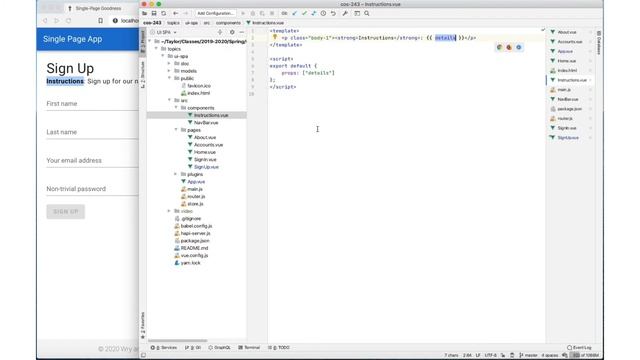
Task: Switch to the index.html editor tab
Action: click(567, 70)
